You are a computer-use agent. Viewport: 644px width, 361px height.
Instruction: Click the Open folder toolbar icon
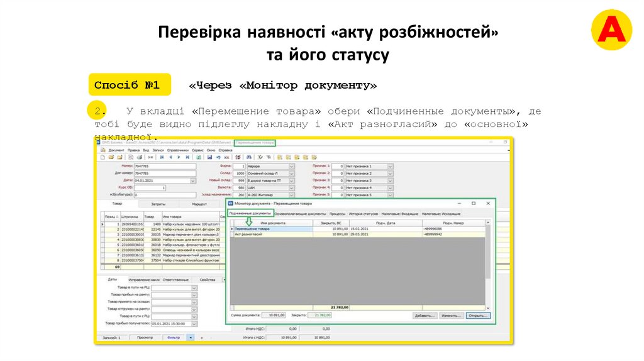(x=111, y=157)
